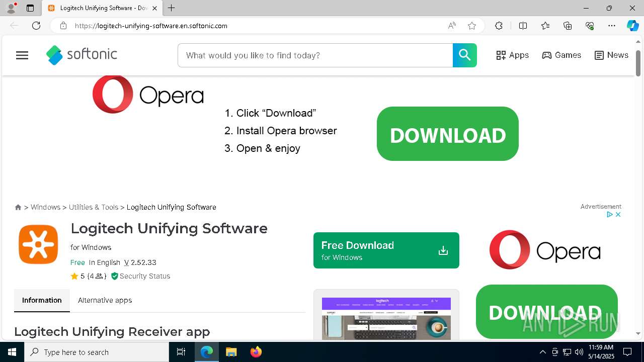Viewport: 644px width, 362px height.
Task: Open the Softonic hamburger menu
Action: coord(22,55)
